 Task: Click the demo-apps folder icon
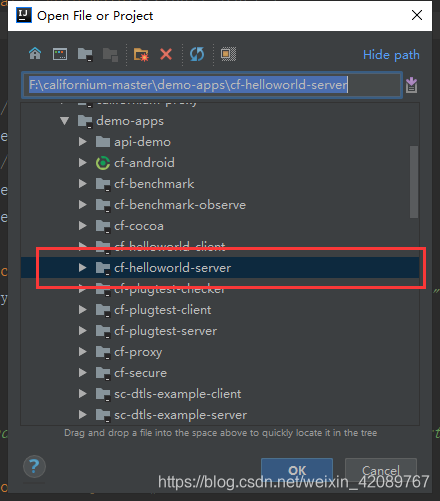[x=85, y=121]
